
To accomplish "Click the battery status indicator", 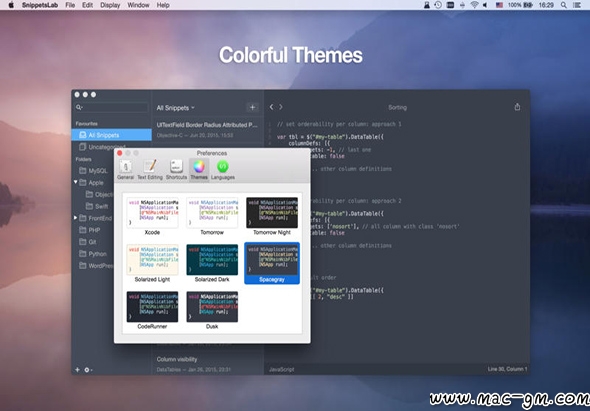I will click(521, 5).
